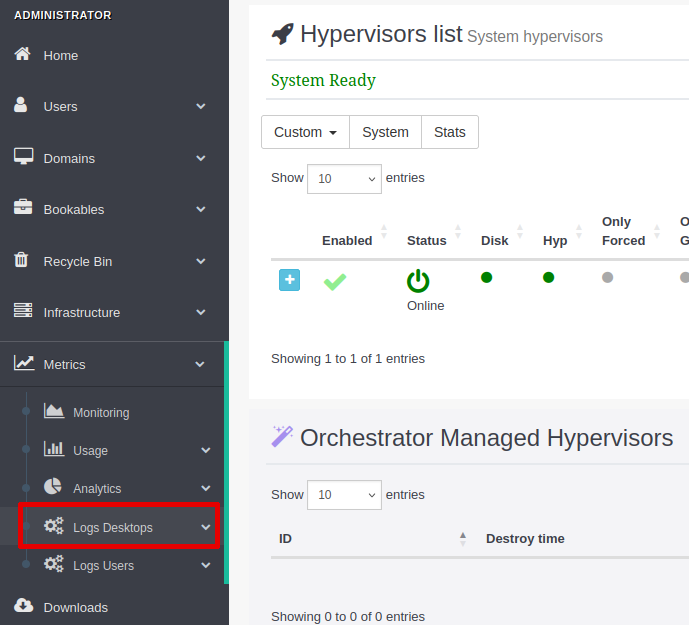Open the hypervisors list entries count dropdown
689x625 pixels.
point(344,179)
